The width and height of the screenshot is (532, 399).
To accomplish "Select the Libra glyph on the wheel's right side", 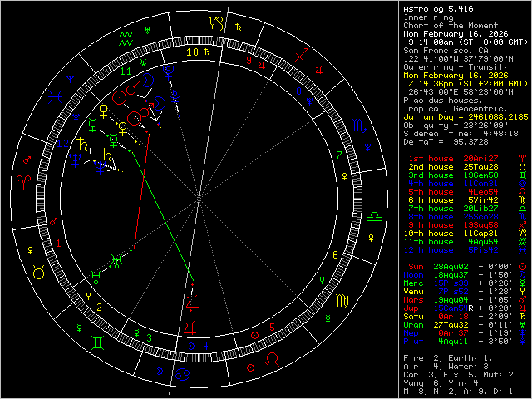I will coord(375,215).
